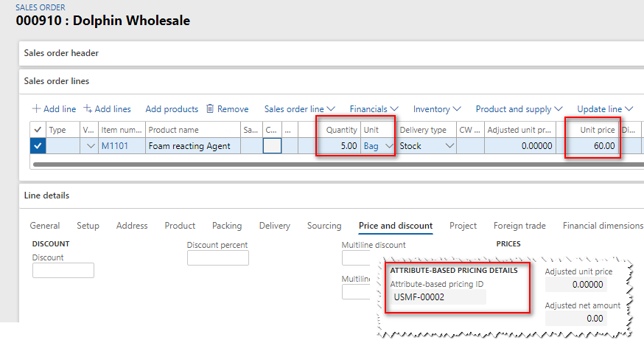Open the Delivery type dropdown showing Stock
This screenshot has height=343, width=644.
point(449,146)
